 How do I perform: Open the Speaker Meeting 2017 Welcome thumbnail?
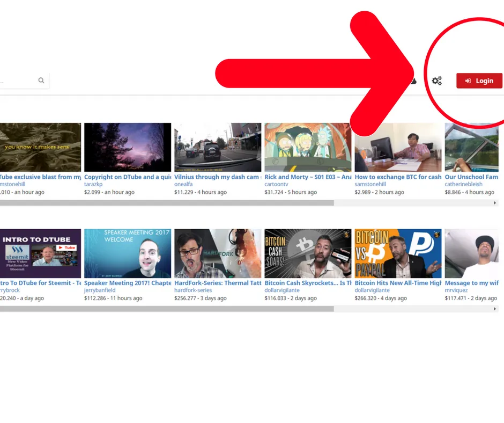(128, 253)
